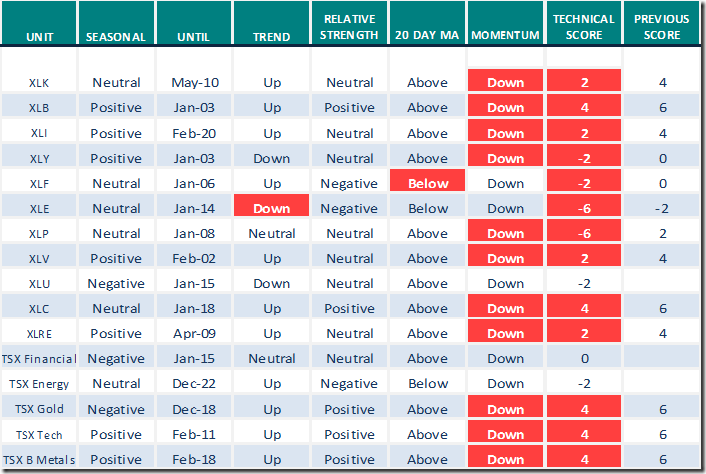706x474 pixels.
Task: Select the TREND column header
Action: pyautogui.click(x=272, y=38)
